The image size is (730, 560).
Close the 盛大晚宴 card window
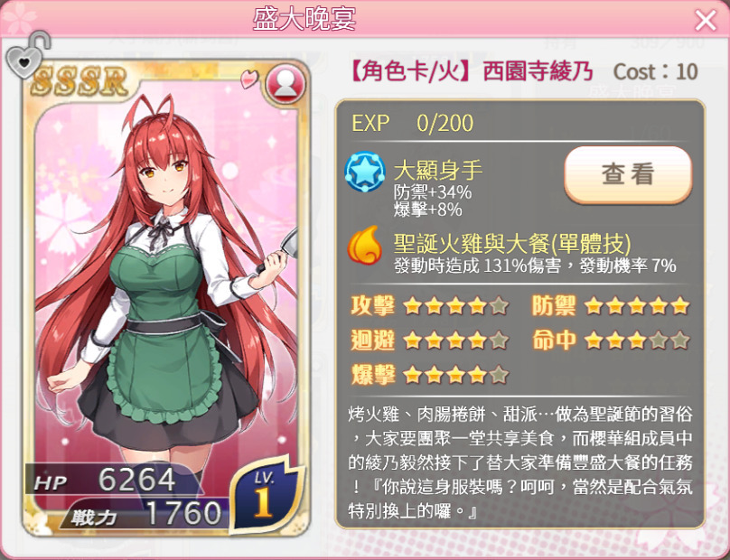tap(706, 21)
